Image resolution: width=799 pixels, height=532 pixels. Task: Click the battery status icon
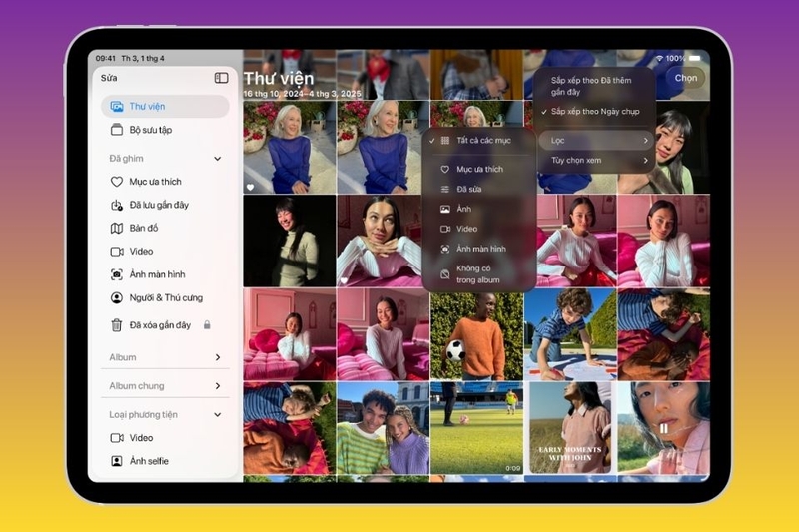point(695,59)
